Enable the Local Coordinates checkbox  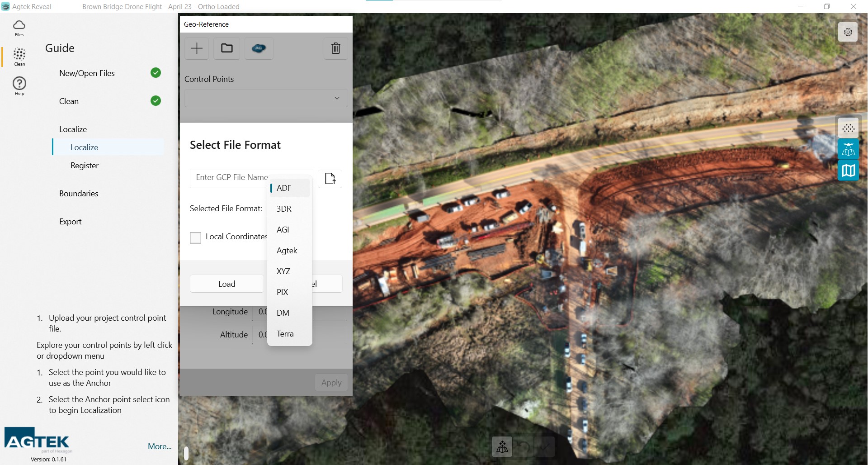tap(195, 237)
